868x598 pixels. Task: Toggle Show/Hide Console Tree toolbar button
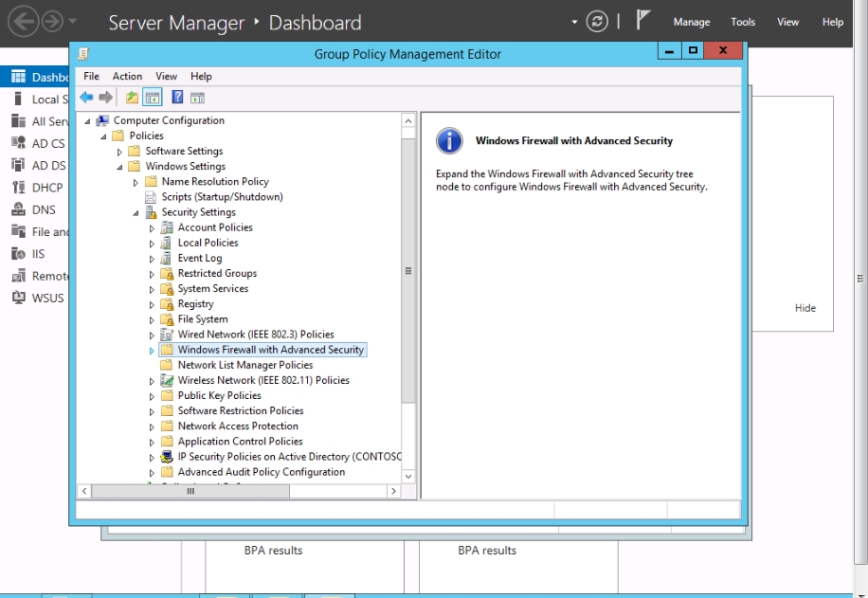(152, 98)
